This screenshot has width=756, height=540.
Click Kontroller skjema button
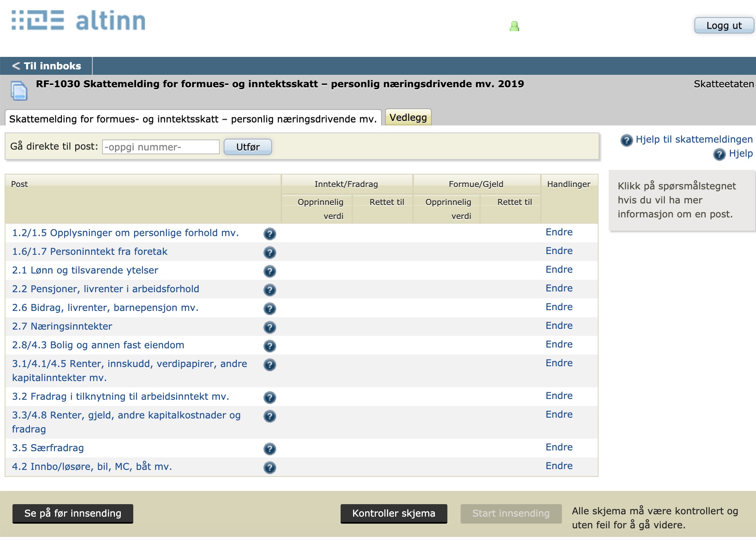(394, 513)
